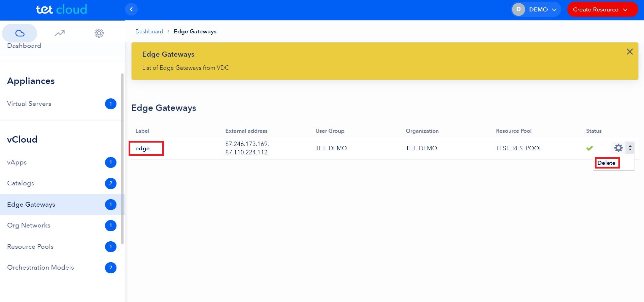Open Virtual Servers in sidebar

pos(29,103)
